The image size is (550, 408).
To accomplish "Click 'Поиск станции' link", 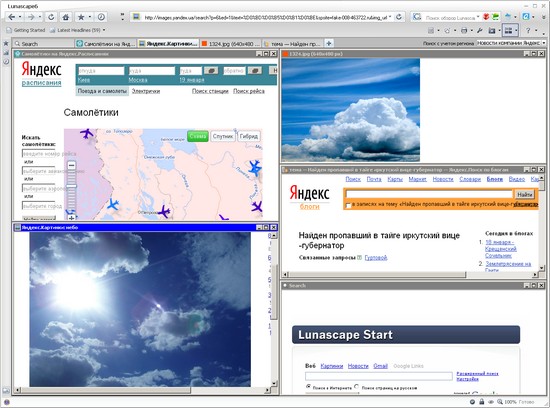I will pos(210,91).
